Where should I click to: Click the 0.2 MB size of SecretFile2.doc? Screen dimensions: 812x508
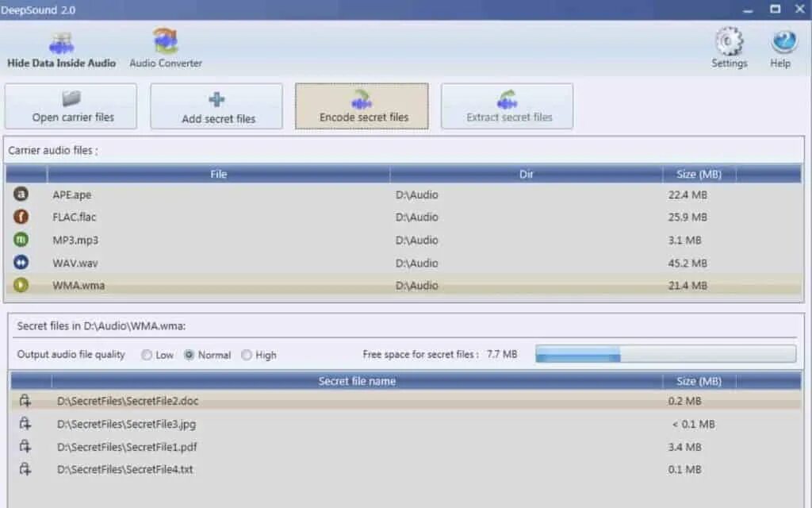coord(684,401)
